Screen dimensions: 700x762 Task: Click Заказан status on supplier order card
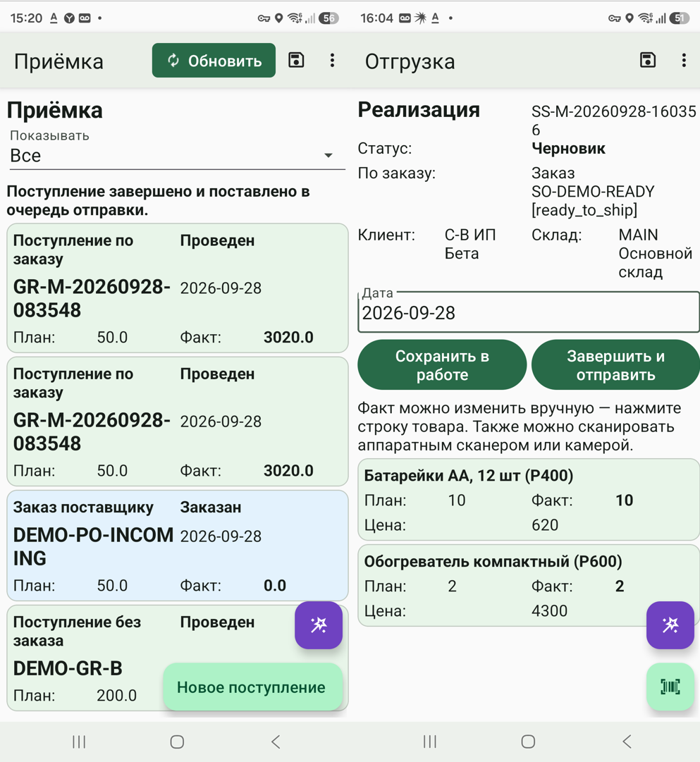pos(211,508)
